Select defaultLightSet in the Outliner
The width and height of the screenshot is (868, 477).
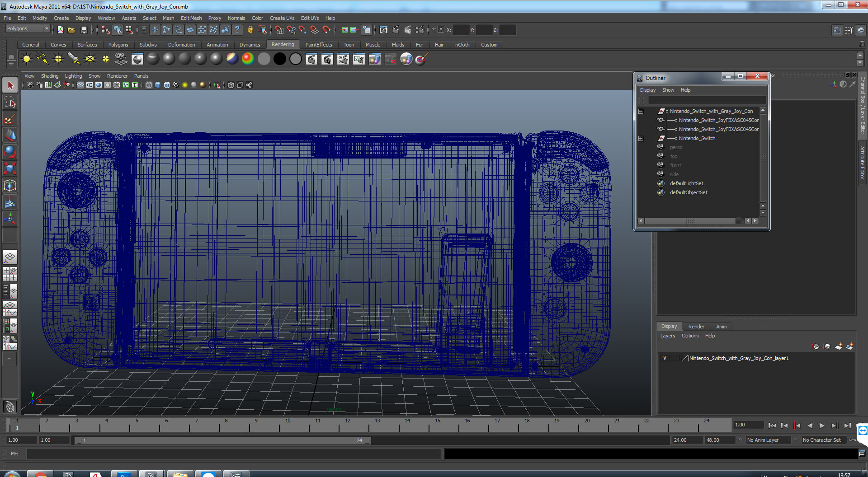pyautogui.click(x=686, y=183)
